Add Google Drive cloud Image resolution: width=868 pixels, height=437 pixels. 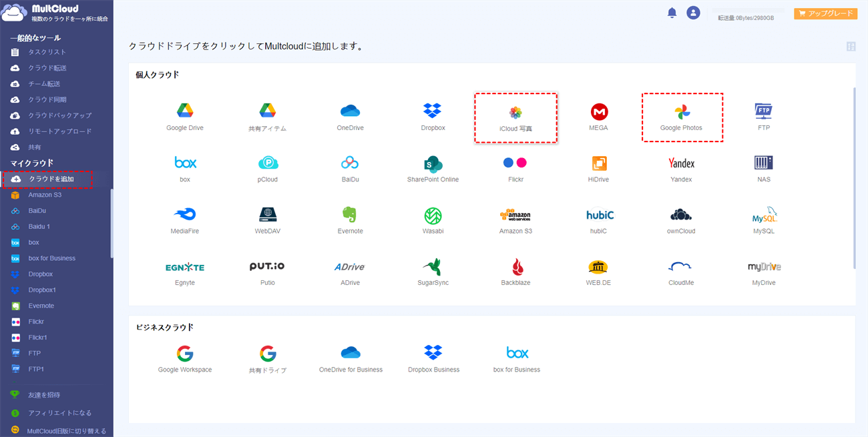tap(185, 117)
